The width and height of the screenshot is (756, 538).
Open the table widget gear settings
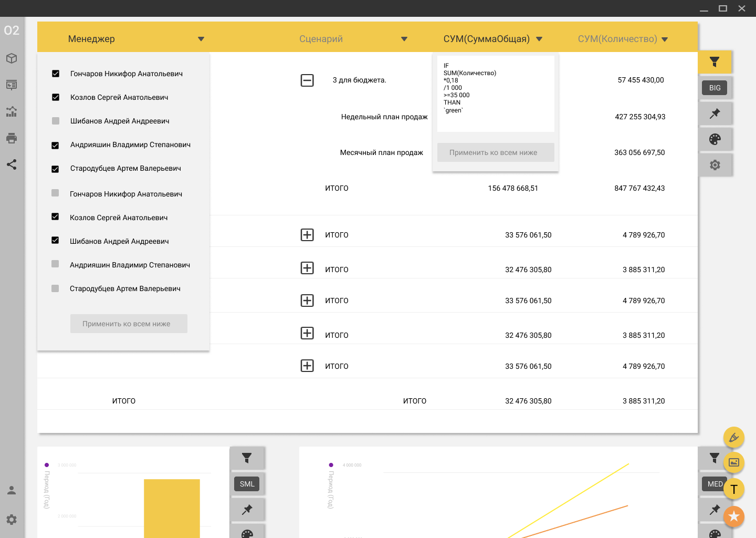click(x=715, y=165)
